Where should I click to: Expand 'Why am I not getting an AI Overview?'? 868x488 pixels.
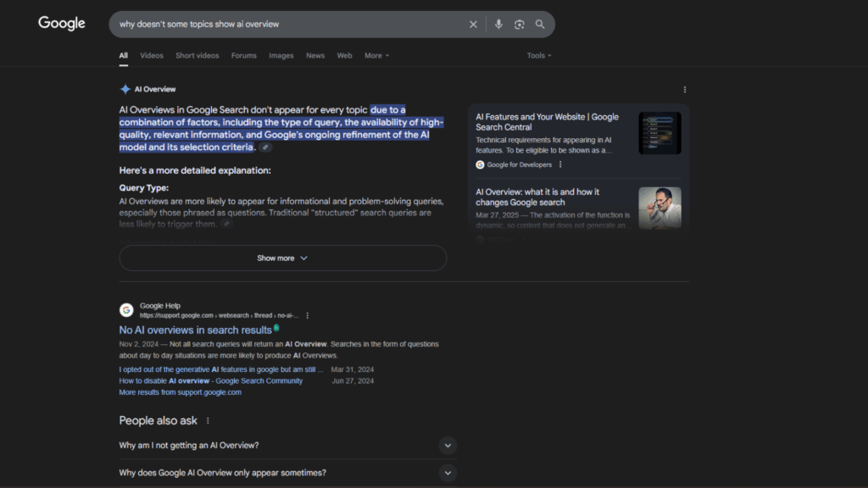448,446
